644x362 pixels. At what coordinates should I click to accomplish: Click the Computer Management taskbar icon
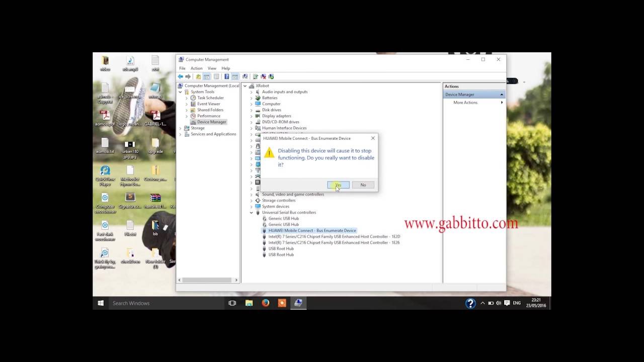point(298,303)
